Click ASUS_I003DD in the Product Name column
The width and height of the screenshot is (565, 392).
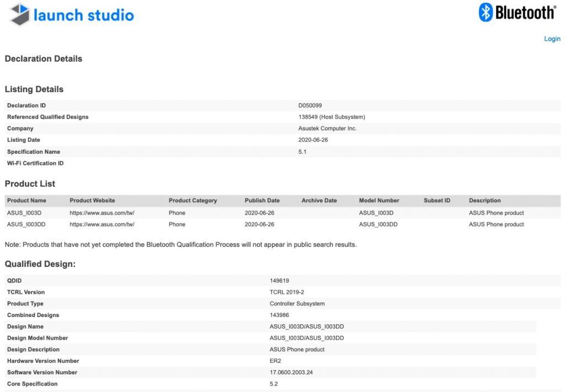point(26,224)
